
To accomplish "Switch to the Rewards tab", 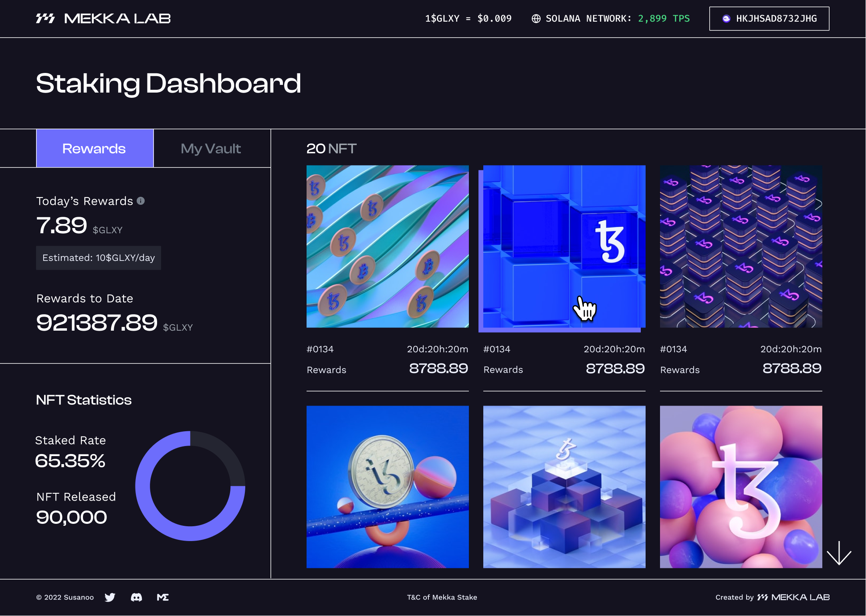I will click(95, 148).
